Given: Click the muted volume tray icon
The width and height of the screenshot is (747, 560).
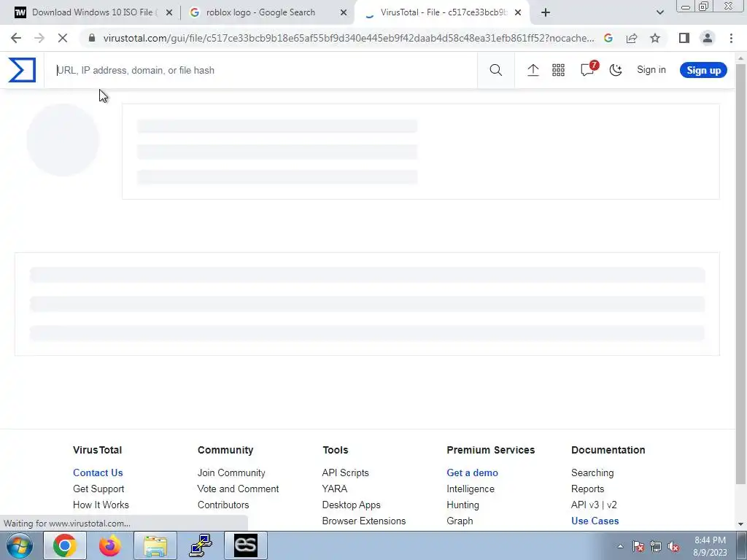Looking at the screenshot, I should (x=673, y=547).
